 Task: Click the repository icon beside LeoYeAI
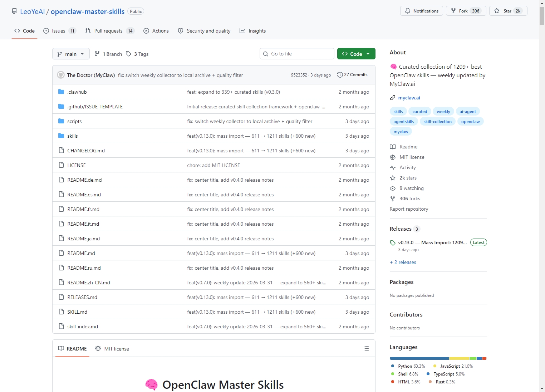point(14,11)
